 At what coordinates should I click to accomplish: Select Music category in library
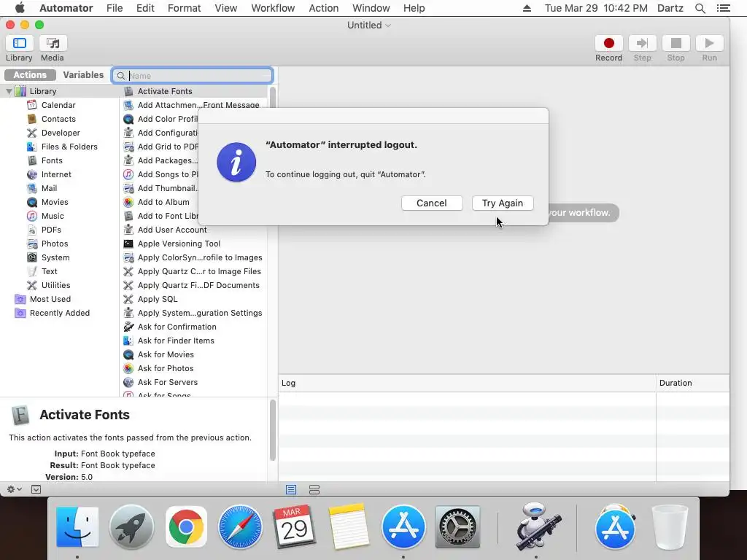tap(53, 216)
